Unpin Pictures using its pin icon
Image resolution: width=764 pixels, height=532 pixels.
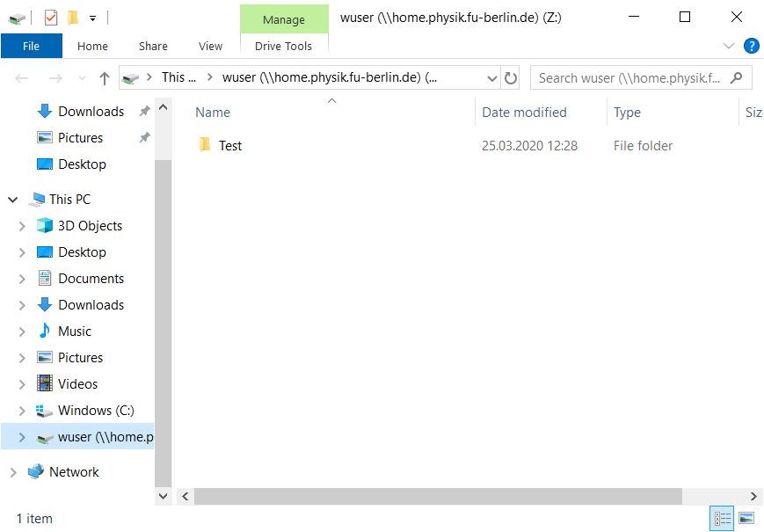click(145, 137)
